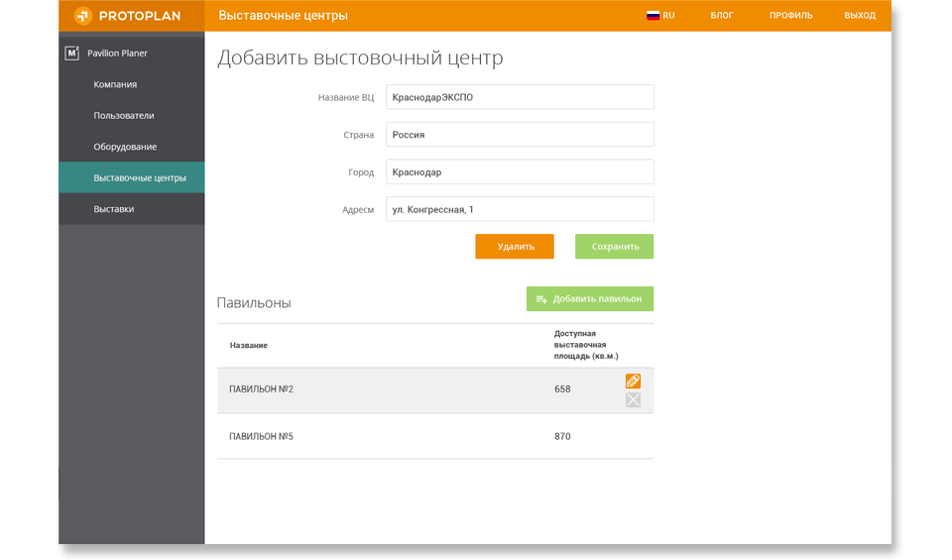This screenshot has width=952, height=560.
Task: Select the ПАВИЛЬОН №5 row name
Action: 261,437
